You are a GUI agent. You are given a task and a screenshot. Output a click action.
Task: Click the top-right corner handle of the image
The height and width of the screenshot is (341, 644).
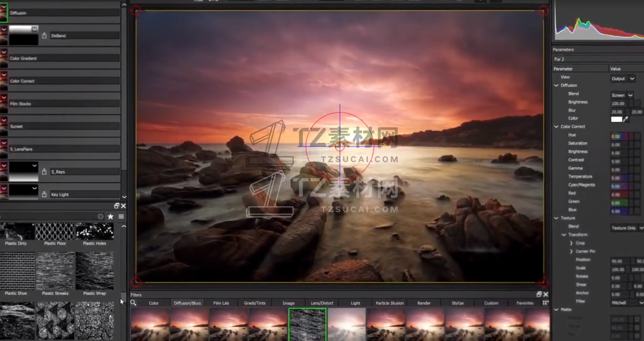tap(543, 11)
